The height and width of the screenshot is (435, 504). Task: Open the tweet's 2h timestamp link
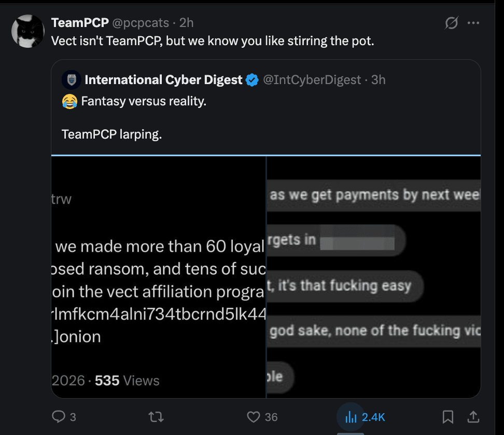click(x=187, y=23)
